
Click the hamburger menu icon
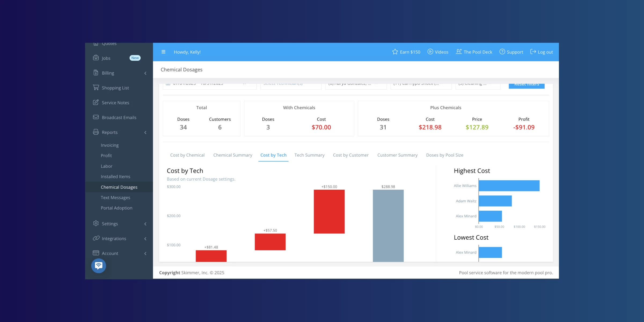click(x=163, y=52)
